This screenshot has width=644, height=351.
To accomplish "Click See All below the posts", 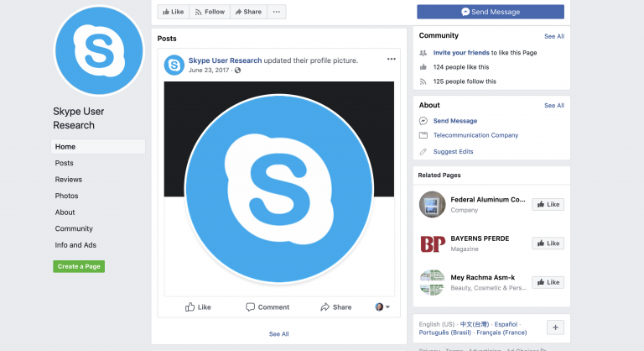I will point(279,334).
